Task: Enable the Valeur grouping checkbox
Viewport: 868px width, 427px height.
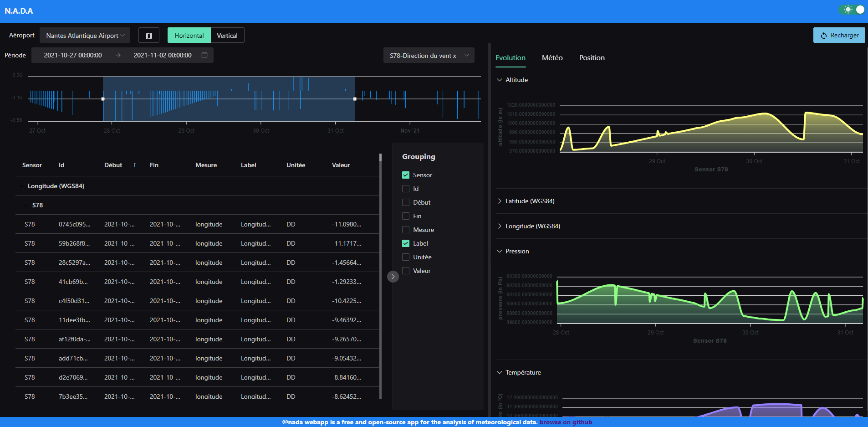Action: click(x=406, y=271)
